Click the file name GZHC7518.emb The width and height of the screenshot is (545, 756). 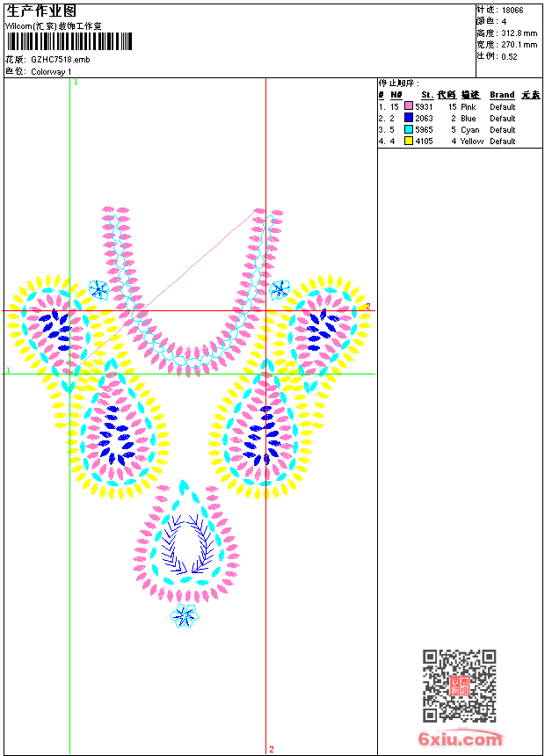[61, 60]
